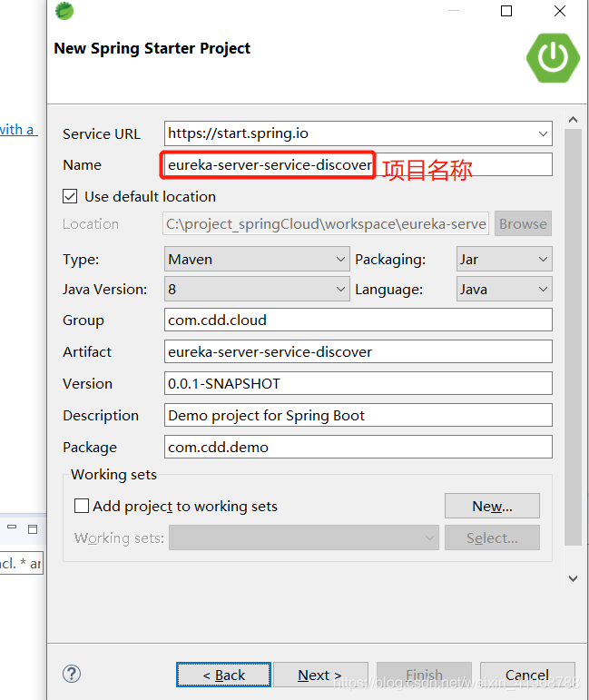The height and width of the screenshot is (700, 589).
Task: Maximize the dialog window
Action: [506, 11]
